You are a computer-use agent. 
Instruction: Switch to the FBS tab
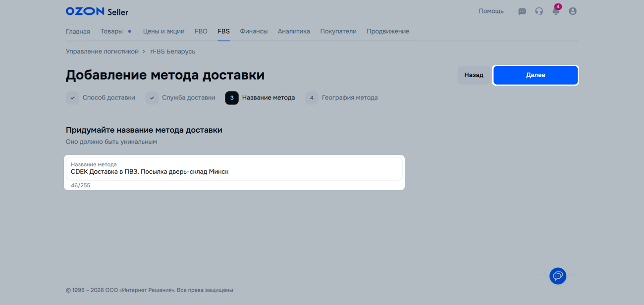click(223, 31)
